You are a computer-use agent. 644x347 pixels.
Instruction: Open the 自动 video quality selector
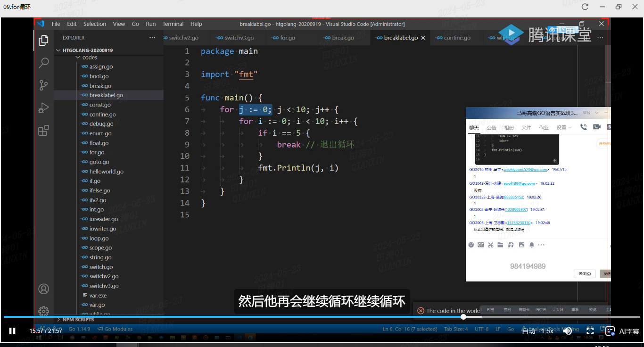coord(528,331)
